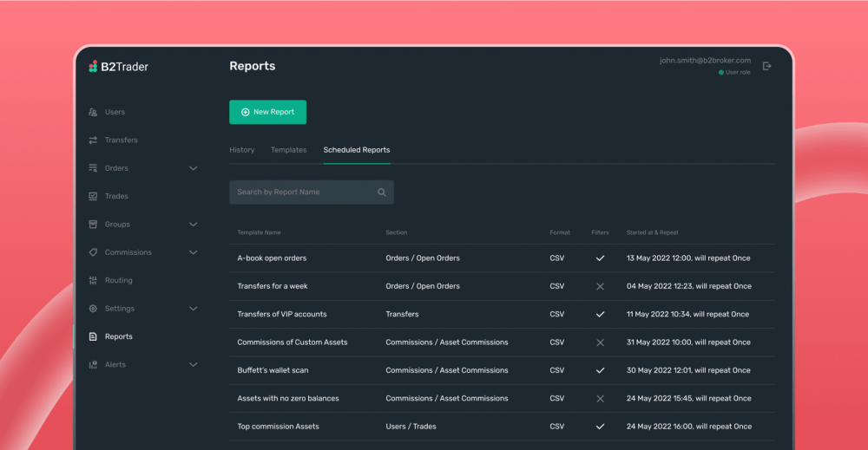Click the search magnifier icon
868x450 pixels.
tap(381, 192)
